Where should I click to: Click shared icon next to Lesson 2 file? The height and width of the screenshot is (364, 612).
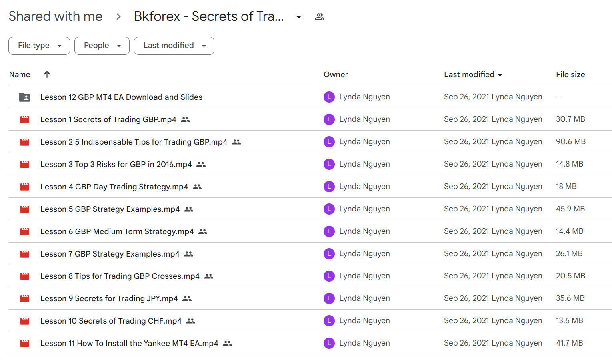[x=236, y=142]
